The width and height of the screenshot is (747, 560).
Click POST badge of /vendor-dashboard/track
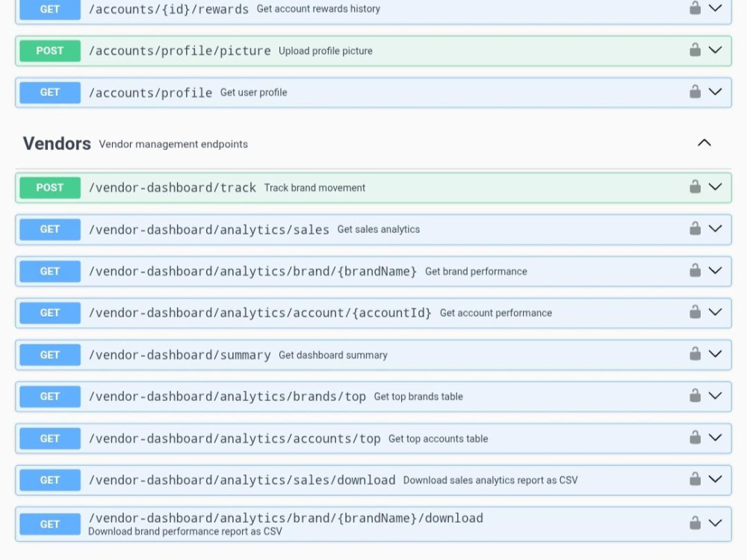(x=50, y=187)
